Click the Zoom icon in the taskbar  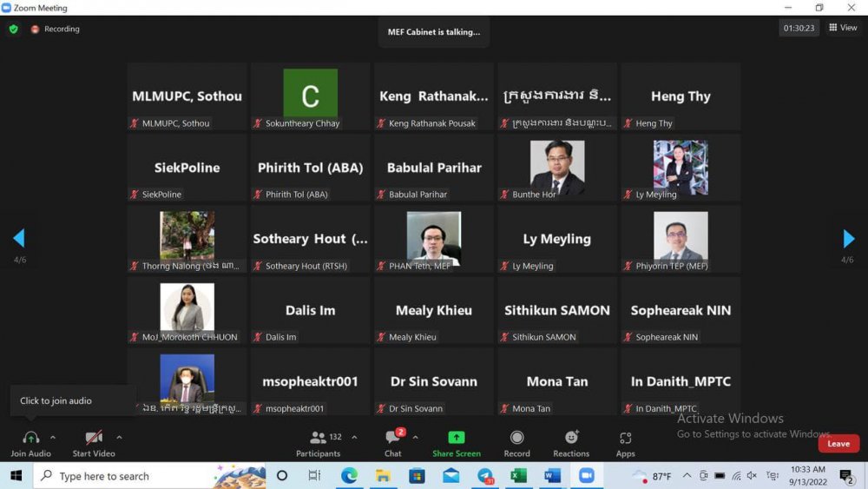coord(586,476)
